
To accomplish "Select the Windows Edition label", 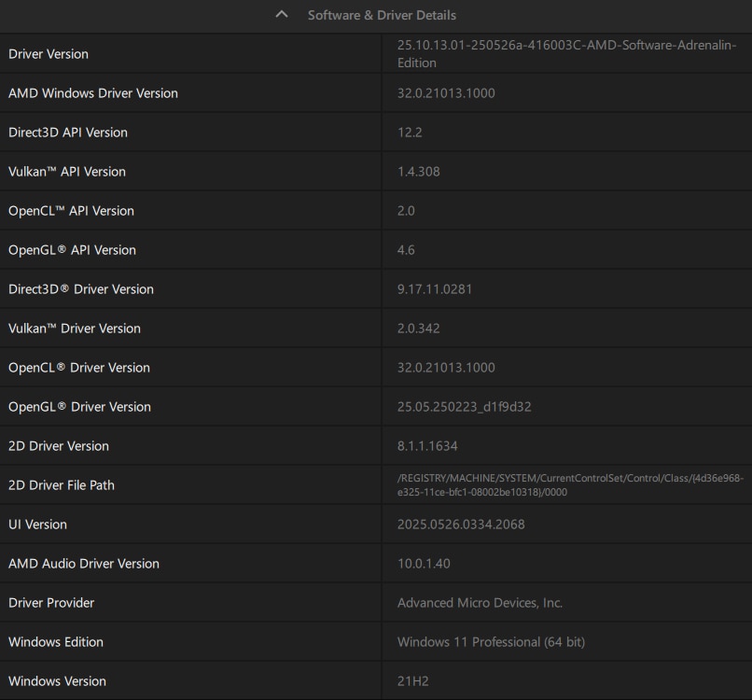I will (56, 642).
